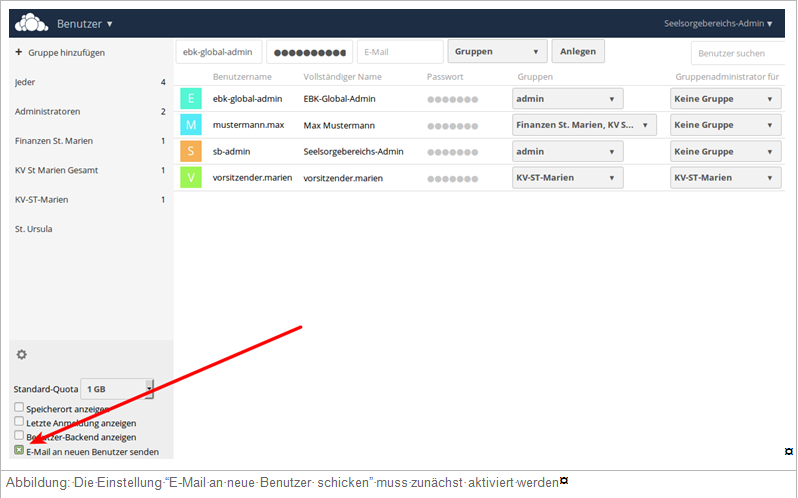Click the green E avatar for ebk-global-admin
This screenshot has height=498, width=798.
[191, 99]
